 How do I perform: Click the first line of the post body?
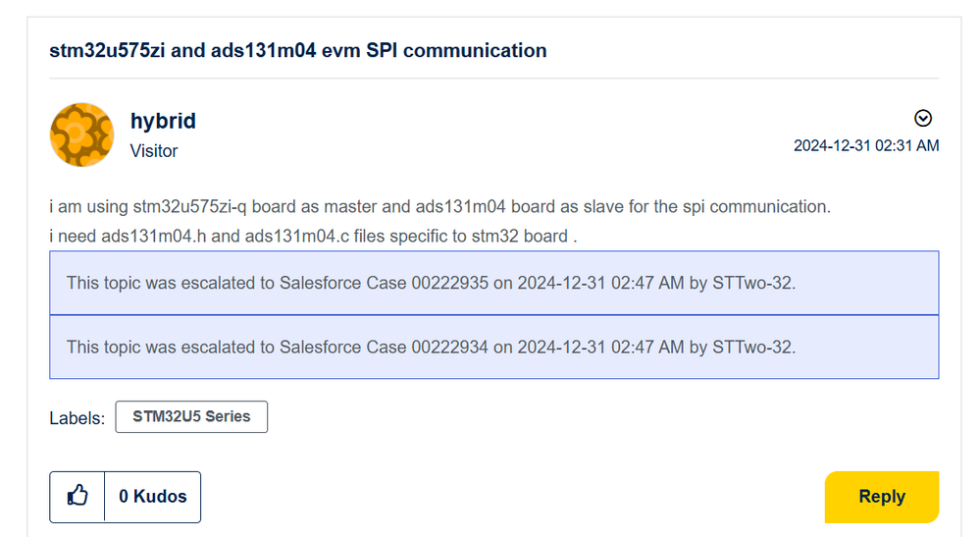pyautogui.click(x=440, y=206)
